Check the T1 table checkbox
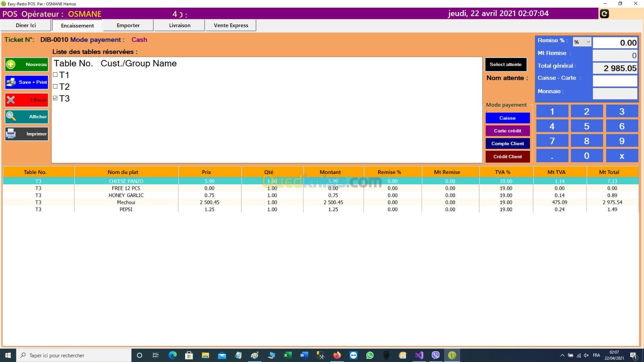 coord(56,75)
